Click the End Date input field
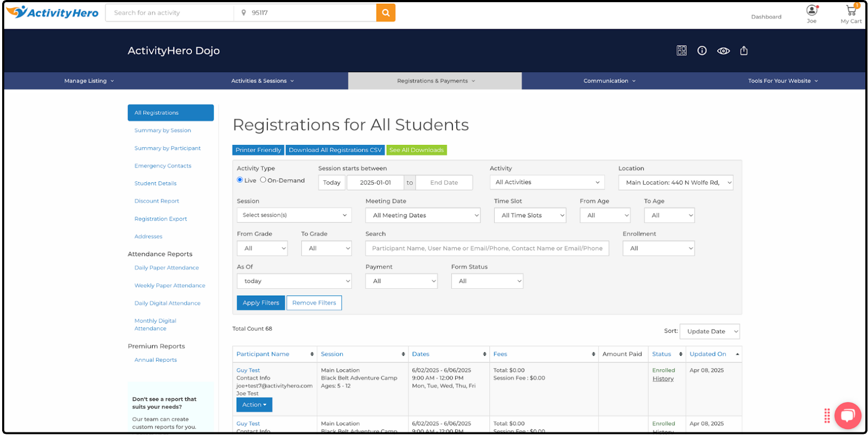Screen dimensions: 868x436 [444, 182]
